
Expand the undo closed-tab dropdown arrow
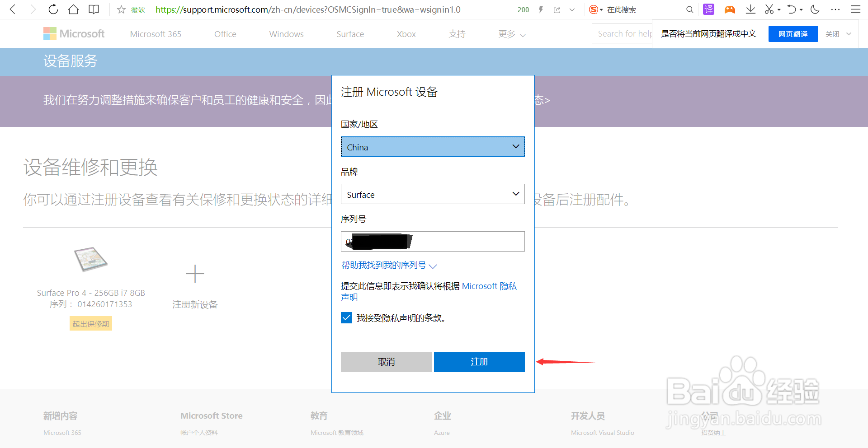point(801,10)
